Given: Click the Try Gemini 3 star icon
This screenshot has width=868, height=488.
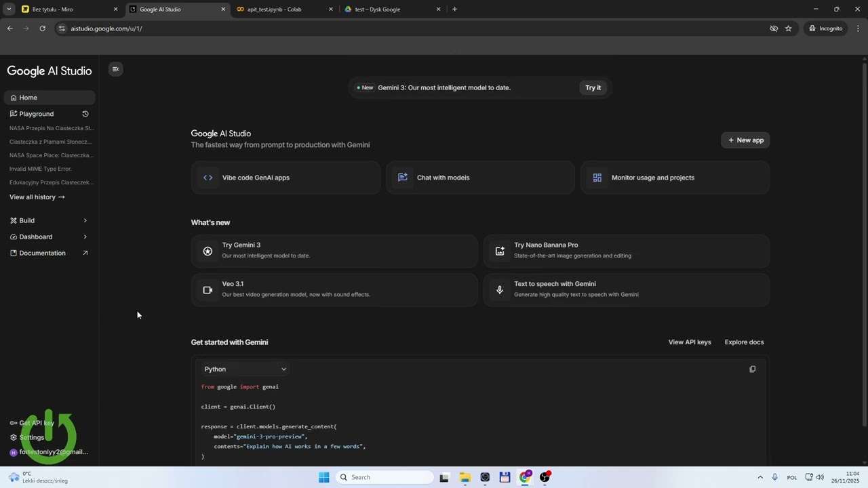Looking at the screenshot, I should click(208, 251).
